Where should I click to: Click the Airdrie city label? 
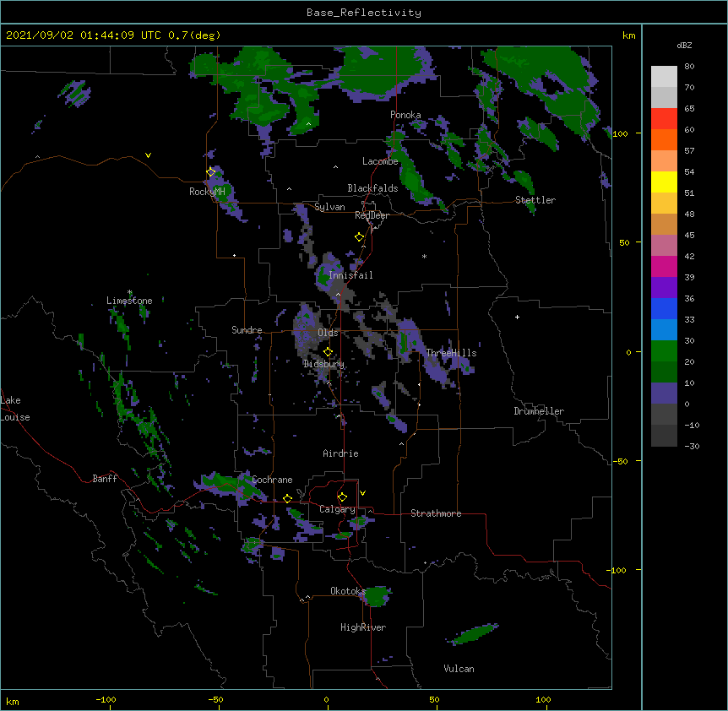tap(341, 453)
